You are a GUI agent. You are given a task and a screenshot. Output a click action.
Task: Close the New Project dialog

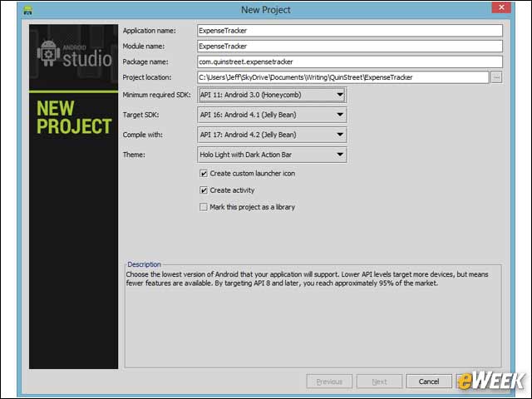click(501, 7)
